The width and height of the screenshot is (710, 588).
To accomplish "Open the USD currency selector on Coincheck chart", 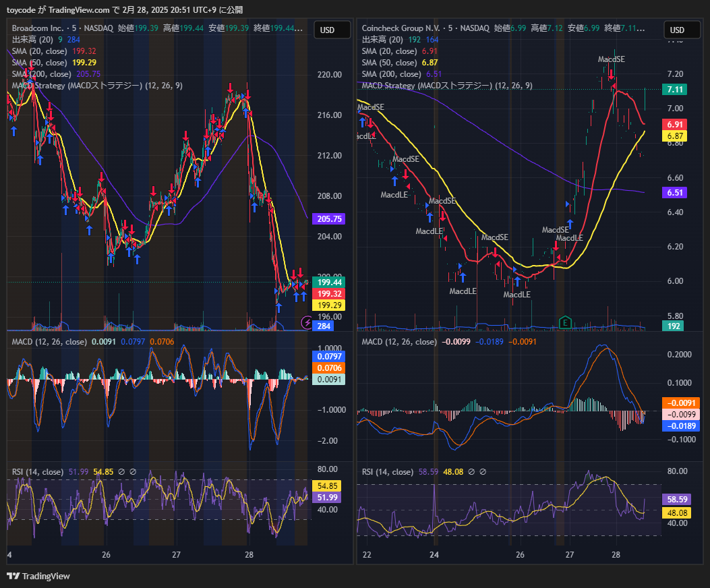I will [682, 30].
